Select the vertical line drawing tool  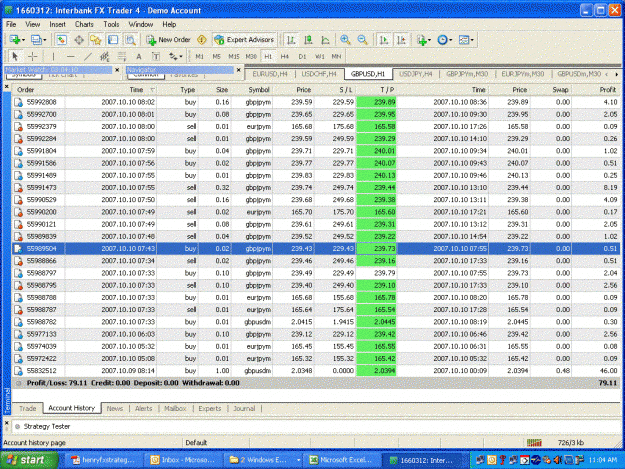coord(53,56)
